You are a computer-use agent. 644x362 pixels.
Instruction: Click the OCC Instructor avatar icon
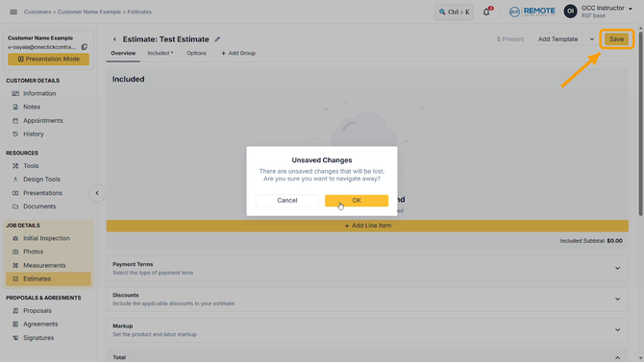click(x=571, y=12)
